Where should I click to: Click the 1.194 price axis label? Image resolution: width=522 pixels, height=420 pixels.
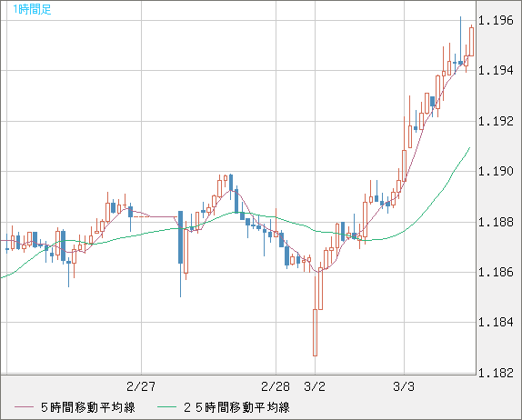point(496,71)
